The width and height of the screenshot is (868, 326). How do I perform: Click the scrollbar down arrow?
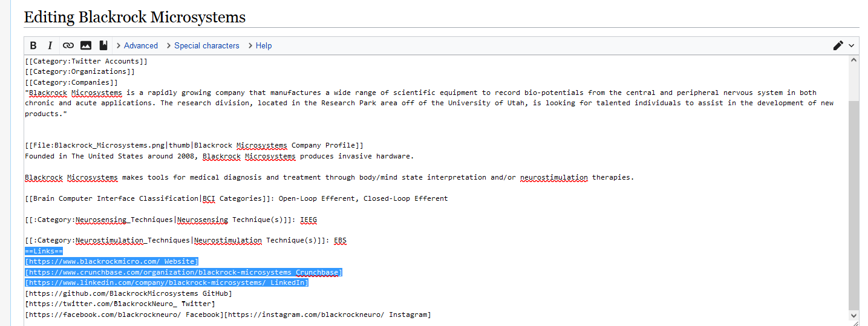(x=853, y=315)
